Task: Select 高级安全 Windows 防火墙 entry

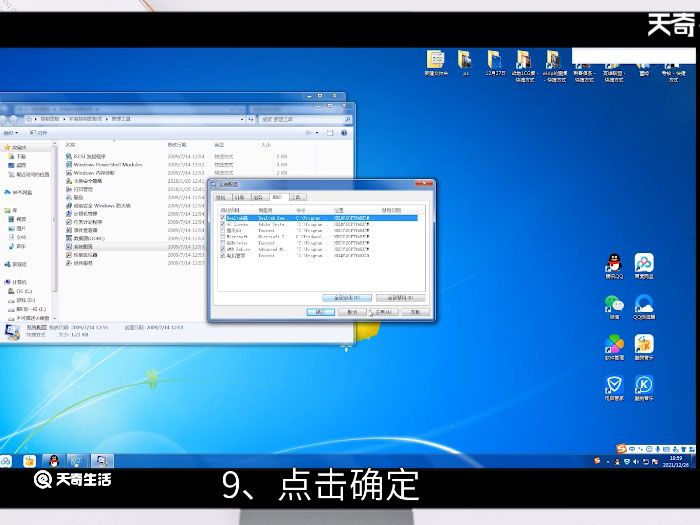Action: click(98, 205)
